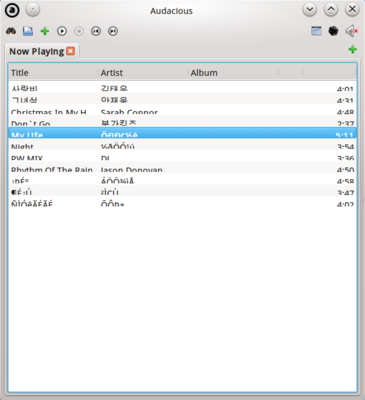This screenshot has width=365, height=400.
Task: Stop playback with the stop button
Action: (x=79, y=31)
